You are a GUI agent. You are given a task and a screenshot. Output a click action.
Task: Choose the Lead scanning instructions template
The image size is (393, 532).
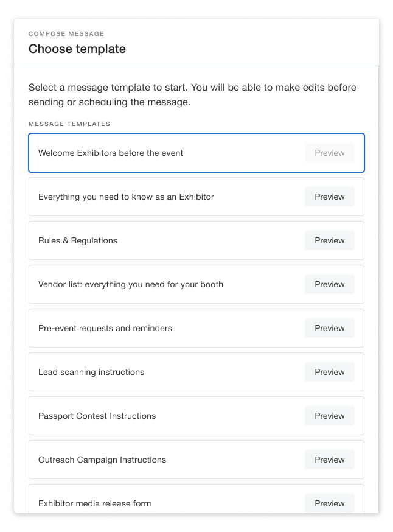pos(91,372)
